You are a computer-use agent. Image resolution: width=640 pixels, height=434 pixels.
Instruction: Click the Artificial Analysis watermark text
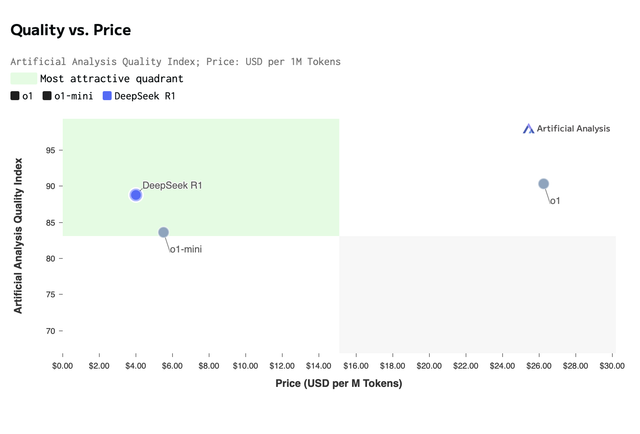(573, 128)
